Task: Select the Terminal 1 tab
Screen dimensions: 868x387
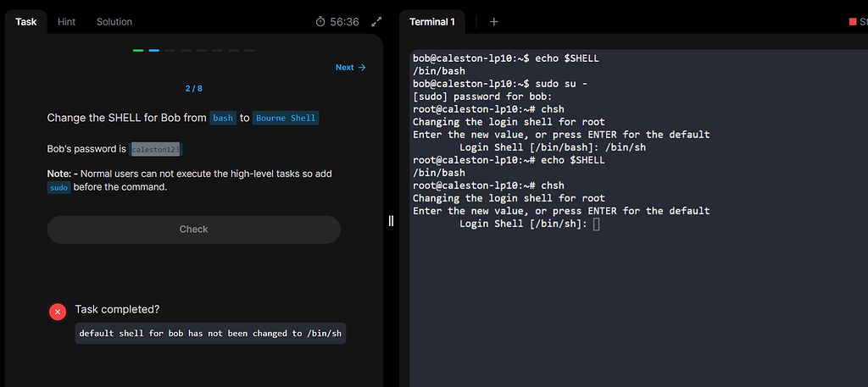Action: [432, 21]
